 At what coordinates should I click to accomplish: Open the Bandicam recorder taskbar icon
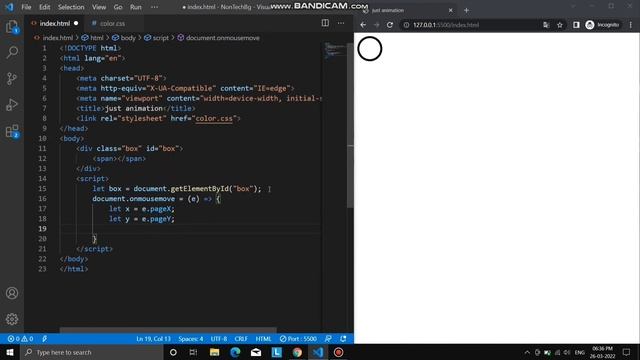click(338, 352)
